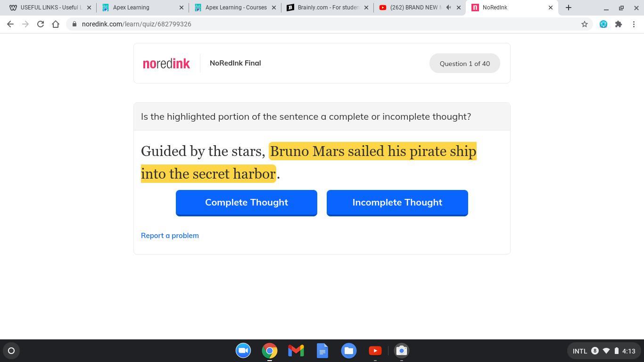Bookmark this page with the star icon
The width and height of the screenshot is (644, 362).
(x=585, y=24)
